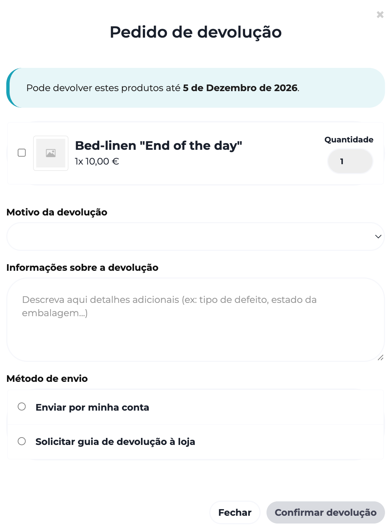This screenshot has height=532, width=392.
Task: Click the Pedido de devolução title
Action: coord(195,32)
